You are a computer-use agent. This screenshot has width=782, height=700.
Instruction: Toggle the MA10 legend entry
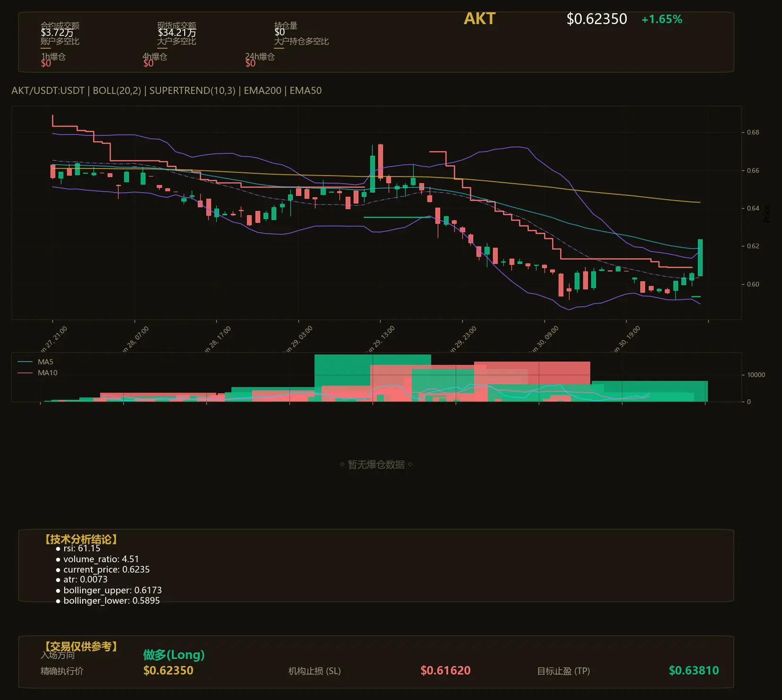click(x=37, y=373)
